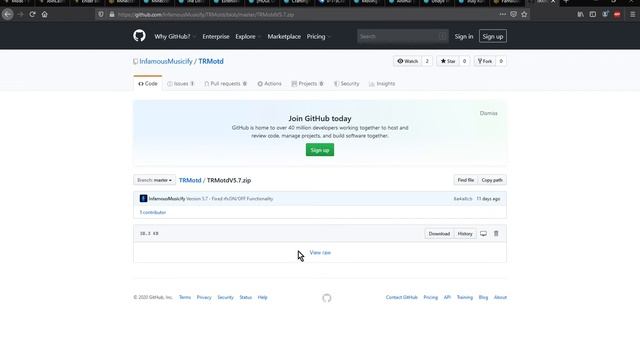The height and width of the screenshot is (360, 640).
Task: Dismiss the Join GitHub banner
Action: pos(488,113)
